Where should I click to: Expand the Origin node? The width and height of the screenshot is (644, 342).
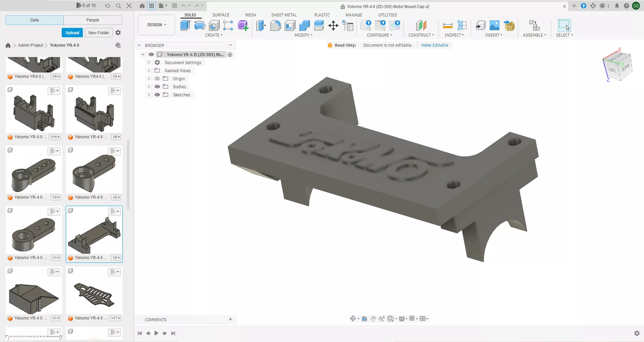149,79
